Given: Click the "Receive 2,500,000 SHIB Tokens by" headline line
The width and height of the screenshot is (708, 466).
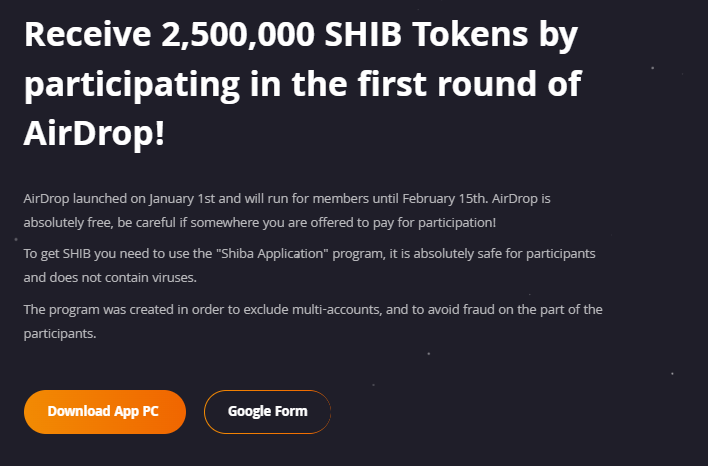Looking at the screenshot, I should click(301, 35).
